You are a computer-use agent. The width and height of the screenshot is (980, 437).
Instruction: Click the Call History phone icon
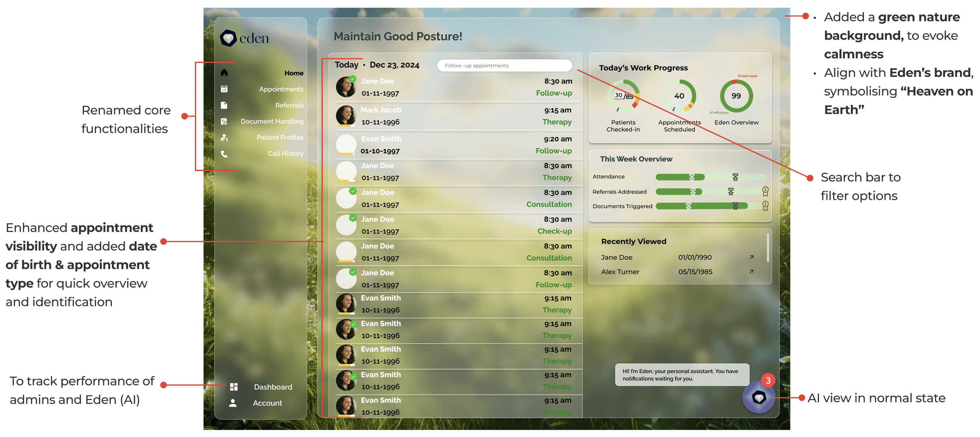224,153
